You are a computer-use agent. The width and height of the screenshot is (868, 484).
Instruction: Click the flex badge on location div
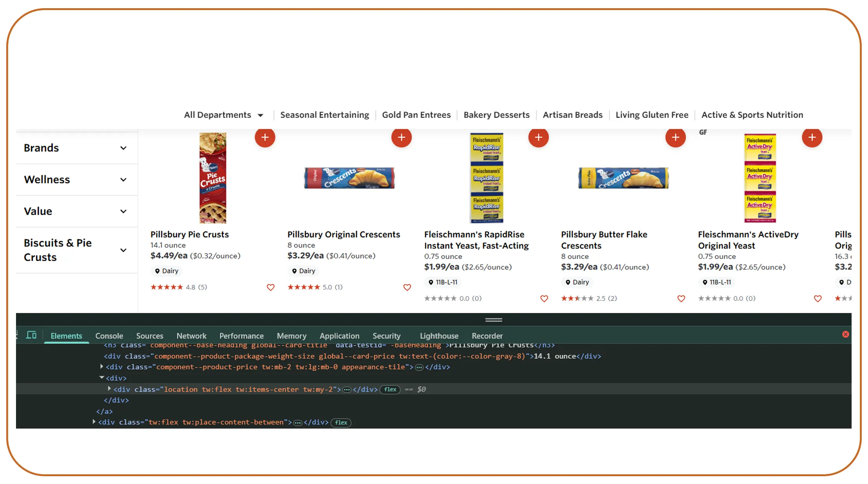pos(390,389)
